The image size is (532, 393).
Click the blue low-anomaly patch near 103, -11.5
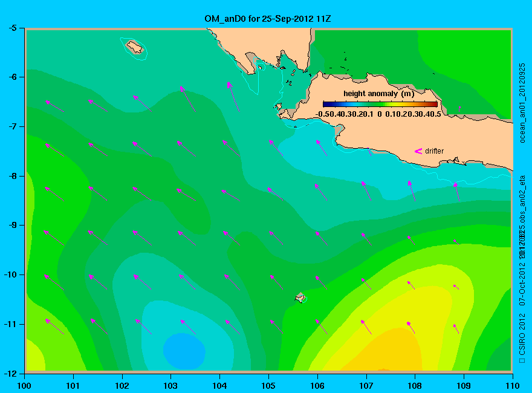coord(184,351)
